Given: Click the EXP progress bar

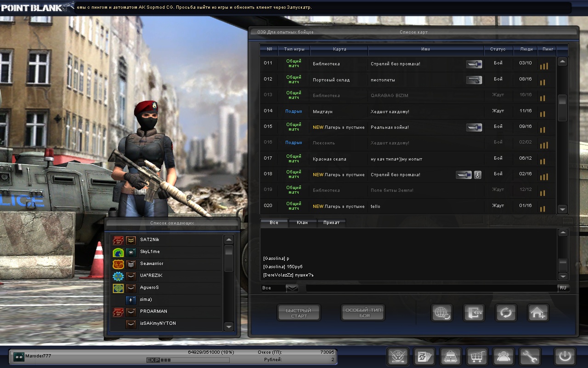Looking at the screenshot, I should pyautogui.click(x=187, y=360).
